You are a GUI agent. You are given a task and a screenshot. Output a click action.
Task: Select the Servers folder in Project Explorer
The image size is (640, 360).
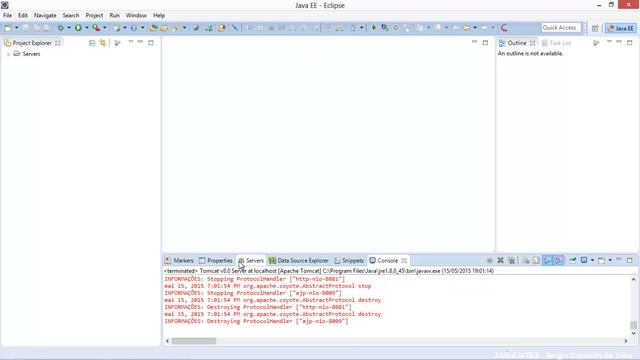click(x=27, y=54)
